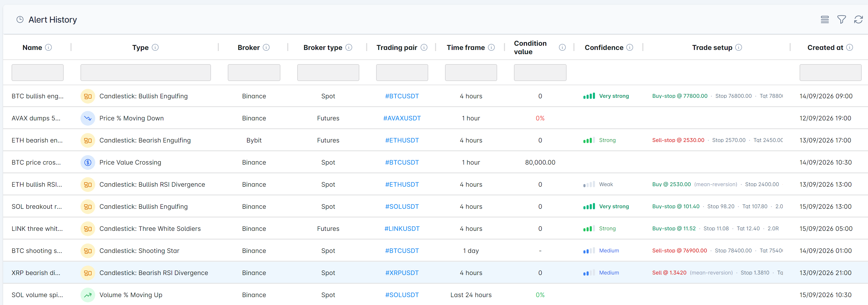Sort by the Broker column header

pyautogui.click(x=249, y=48)
